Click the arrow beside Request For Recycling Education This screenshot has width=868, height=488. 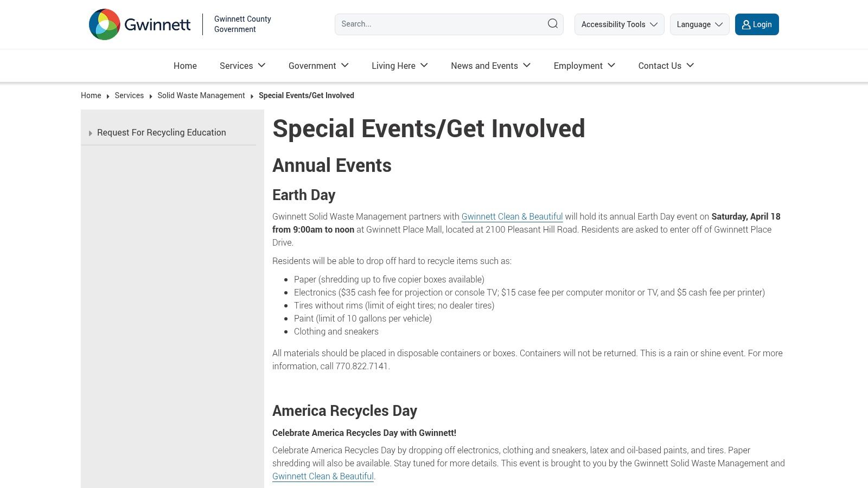[91, 133]
